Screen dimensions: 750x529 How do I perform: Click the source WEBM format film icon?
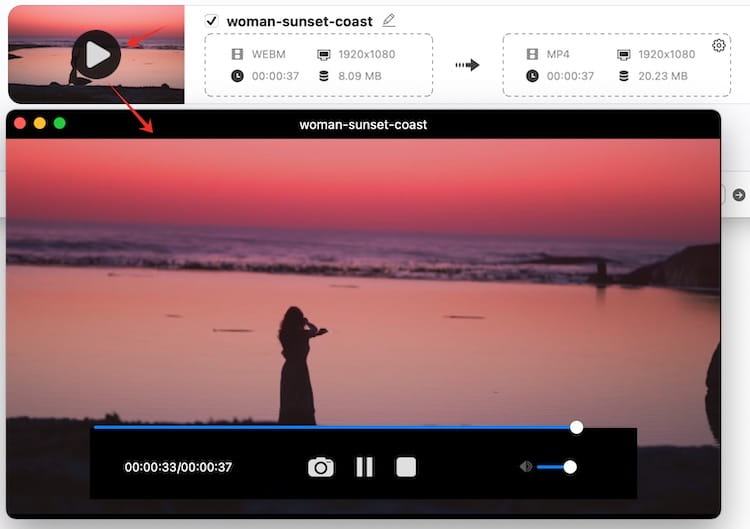point(237,54)
